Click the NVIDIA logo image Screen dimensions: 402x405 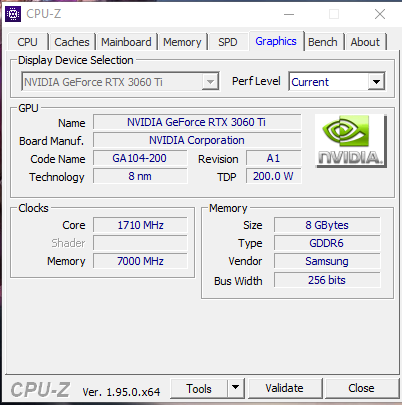tap(351, 141)
